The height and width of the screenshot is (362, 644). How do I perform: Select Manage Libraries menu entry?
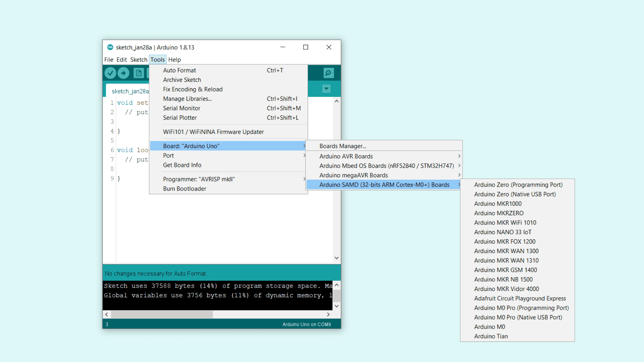187,99
